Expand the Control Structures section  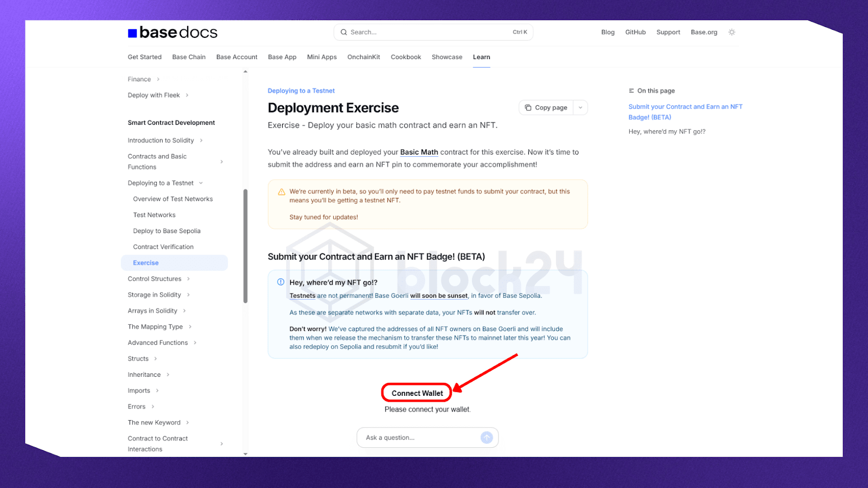coord(188,279)
